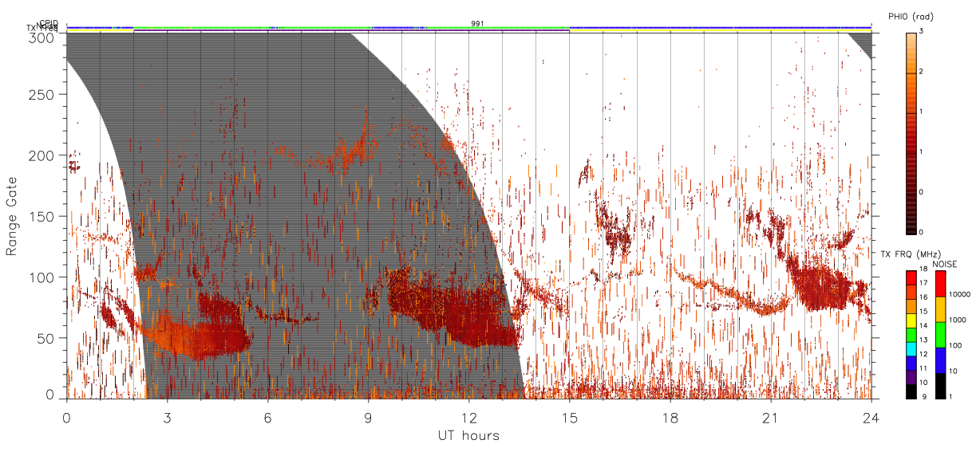
Task: Click the "18" TX FRQ legend label
Action: (923, 269)
